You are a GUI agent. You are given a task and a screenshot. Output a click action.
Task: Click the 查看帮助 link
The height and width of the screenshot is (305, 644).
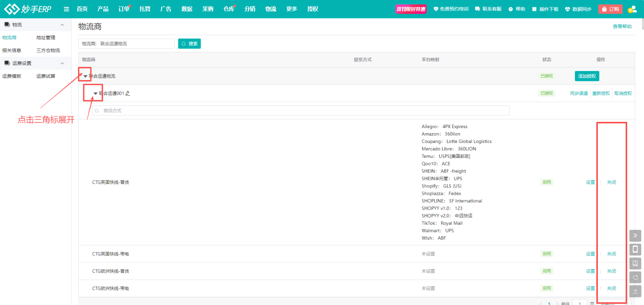[x=622, y=27]
